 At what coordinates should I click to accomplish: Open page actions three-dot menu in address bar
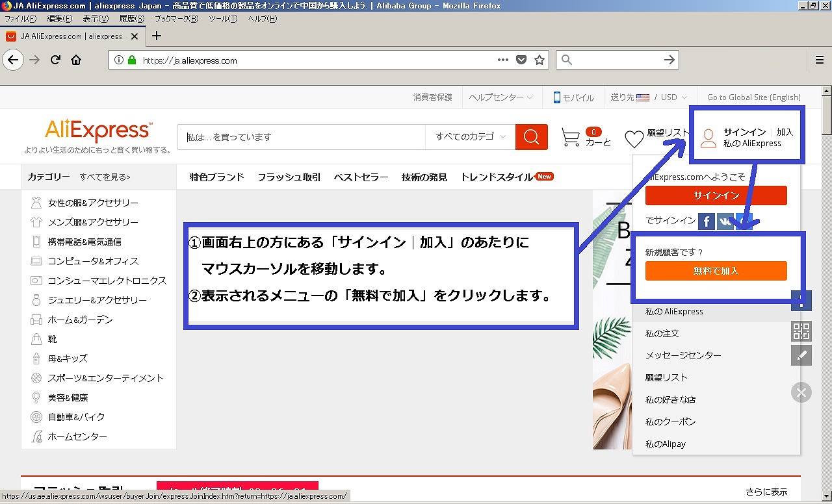(x=503, y=60)
